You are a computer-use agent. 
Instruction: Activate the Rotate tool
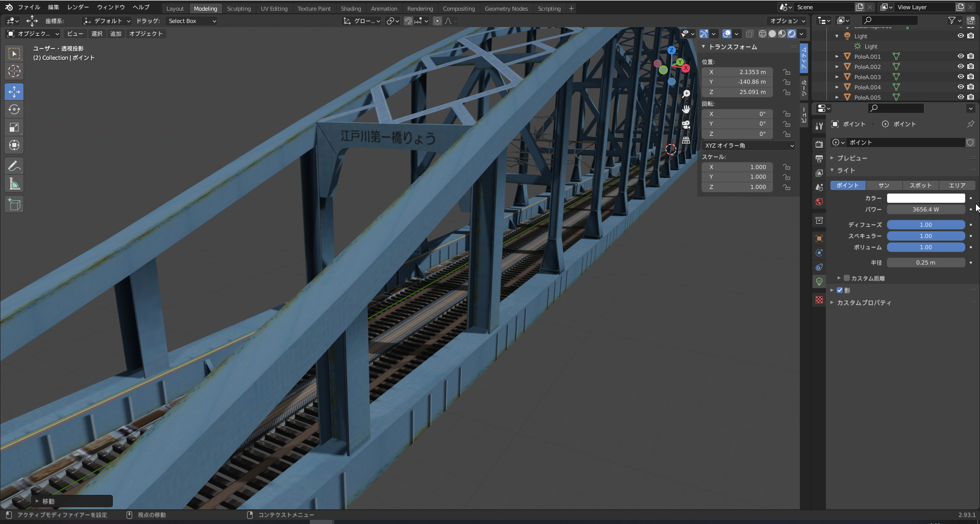[14, 110]
